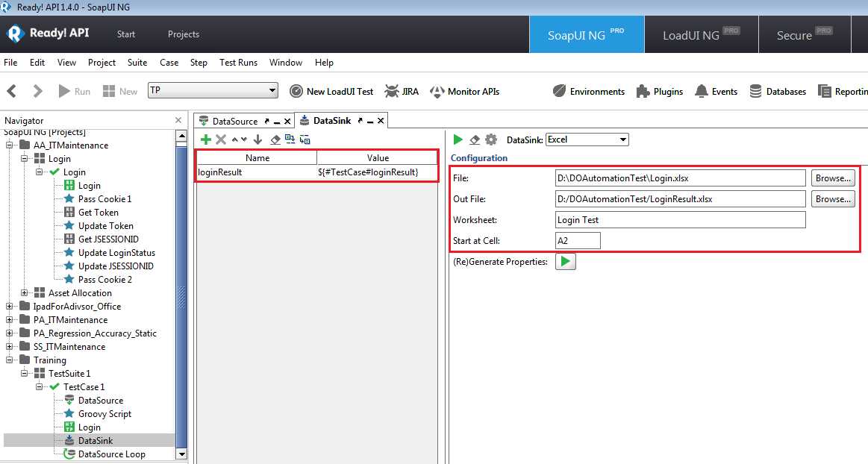Select the SoapUI NG tab

pyautogui.click(x=587, y=35)
